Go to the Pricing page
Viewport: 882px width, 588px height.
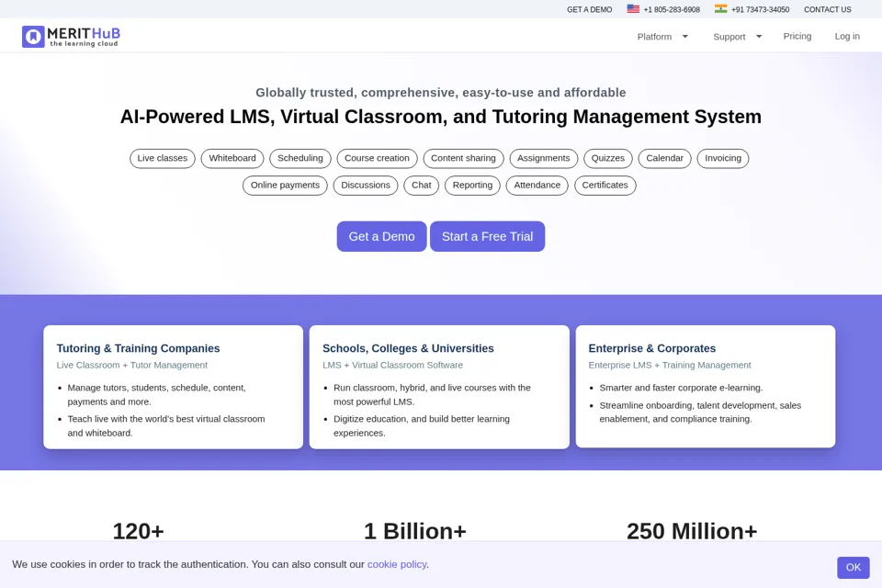(797, 36)
